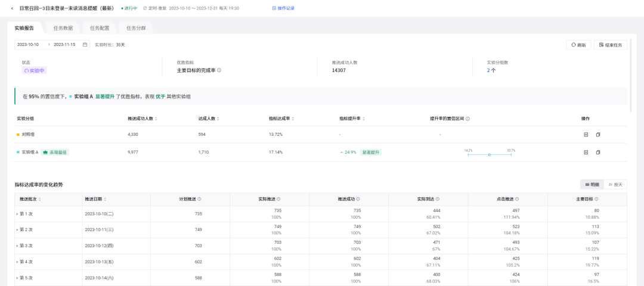Screen dimensions: 644x286
Task: Click copy icon in 实验组 A row
Action: tap(598, 152)
